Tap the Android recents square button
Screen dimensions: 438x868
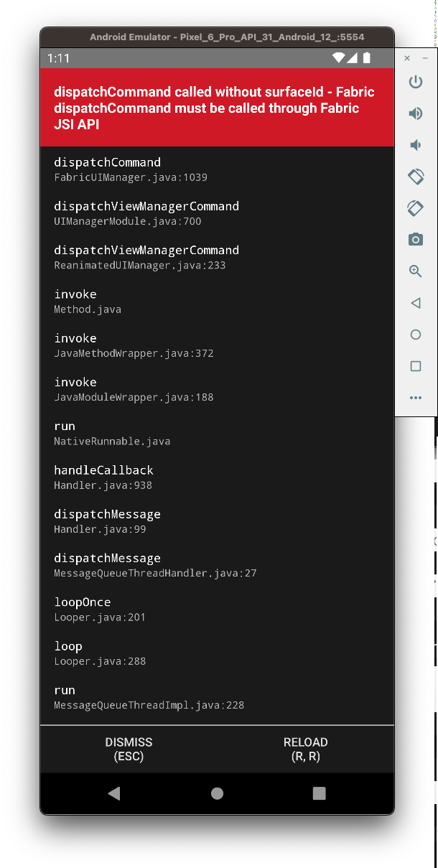319,793
